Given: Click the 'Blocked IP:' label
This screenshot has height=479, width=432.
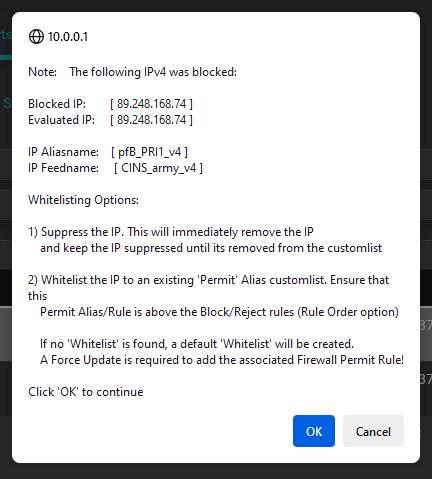Looking at the screenshot, I should pos(57,104).
